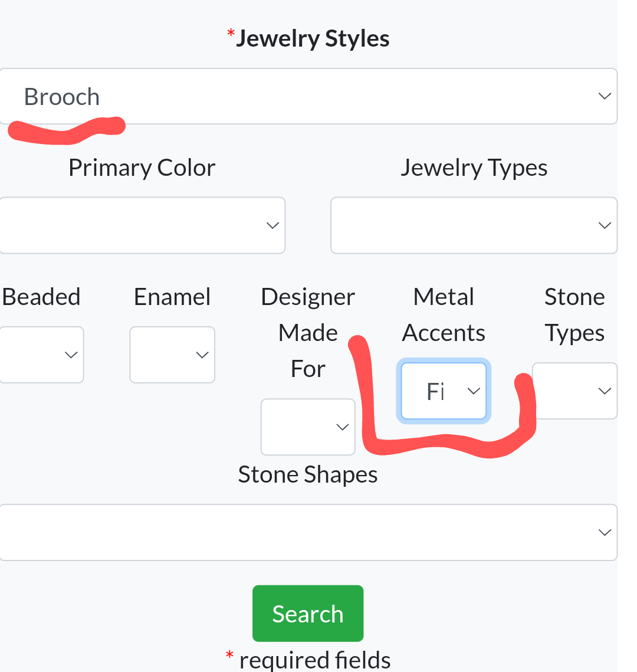The width and height of the screenshot is (637, 672).
Task: Click the Enamel label text
Action: pos(172,297)
